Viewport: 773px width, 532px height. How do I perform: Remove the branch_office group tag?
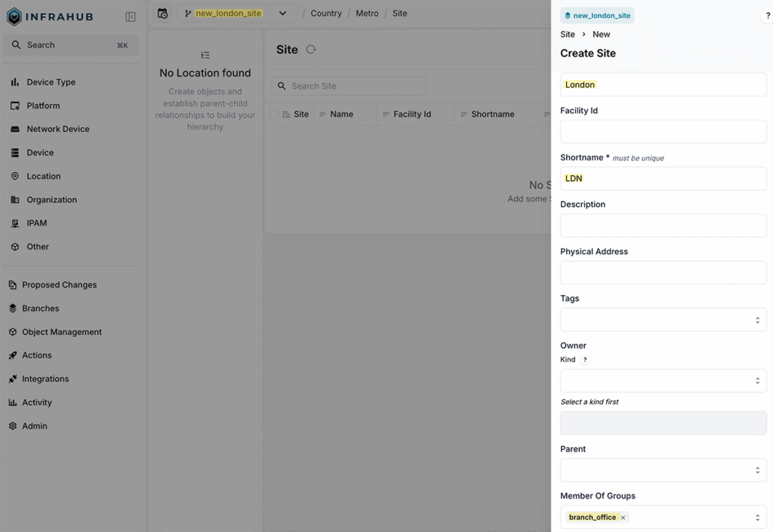[623, 517]
